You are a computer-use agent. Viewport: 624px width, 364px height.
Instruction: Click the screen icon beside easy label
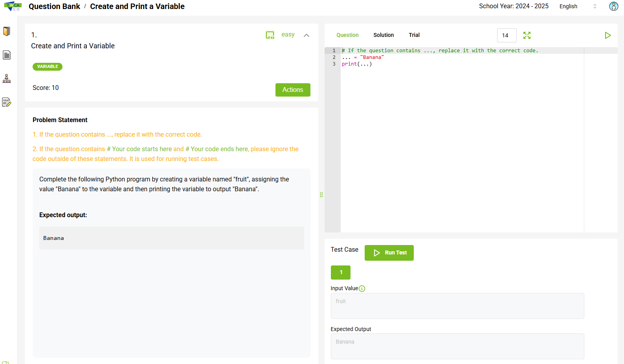(x=270, y=35)
